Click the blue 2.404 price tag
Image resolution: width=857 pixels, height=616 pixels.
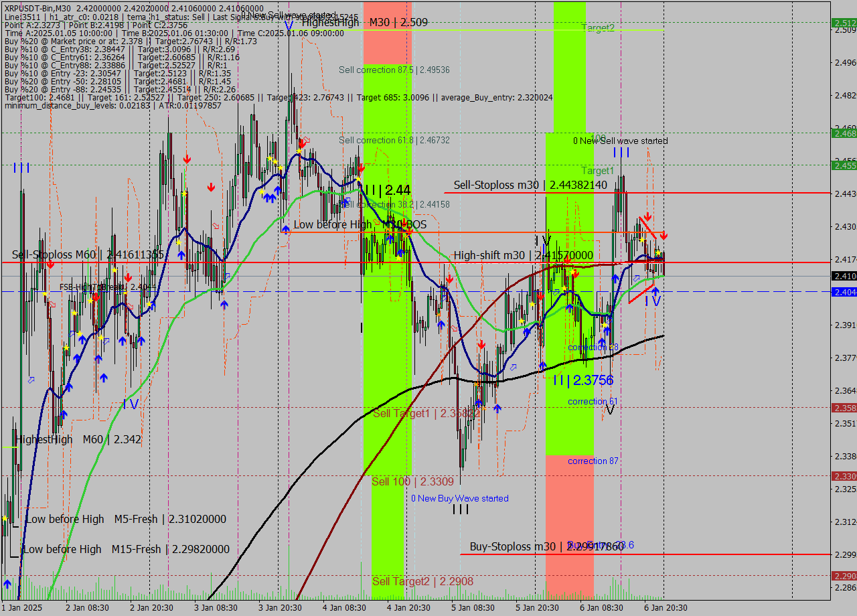point(844,292)
